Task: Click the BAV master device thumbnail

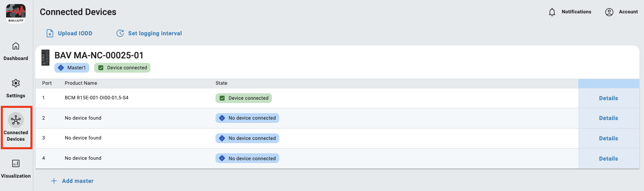Action: (45, 58)
